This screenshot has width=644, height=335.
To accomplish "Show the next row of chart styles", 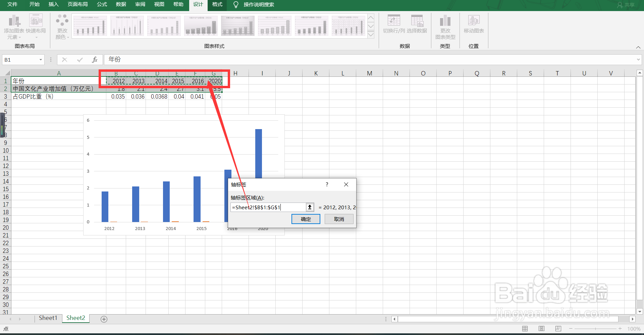I will pyautogui.click(x=371, y=26).
